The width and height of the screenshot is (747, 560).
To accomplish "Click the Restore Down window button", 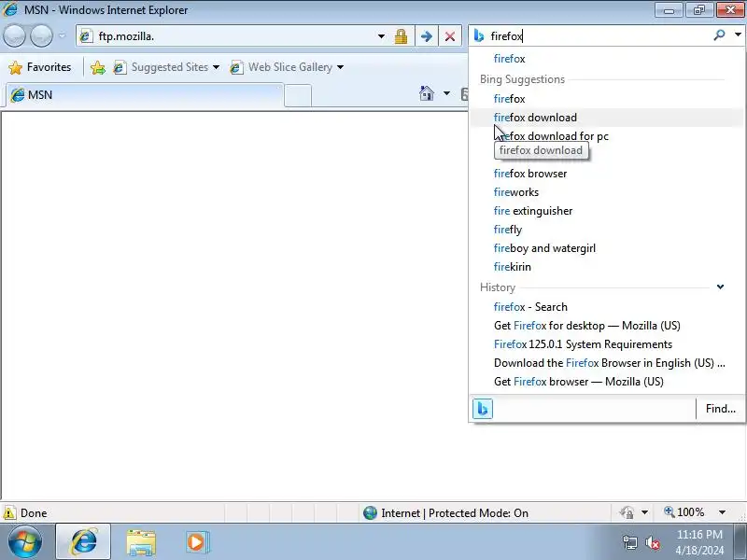I will [699, 10].
